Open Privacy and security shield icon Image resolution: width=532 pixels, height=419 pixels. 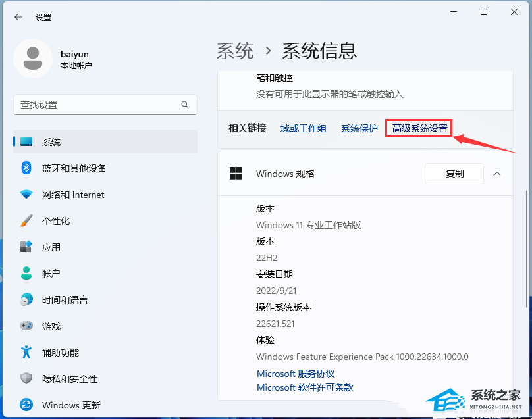click(x=26, y=379)
